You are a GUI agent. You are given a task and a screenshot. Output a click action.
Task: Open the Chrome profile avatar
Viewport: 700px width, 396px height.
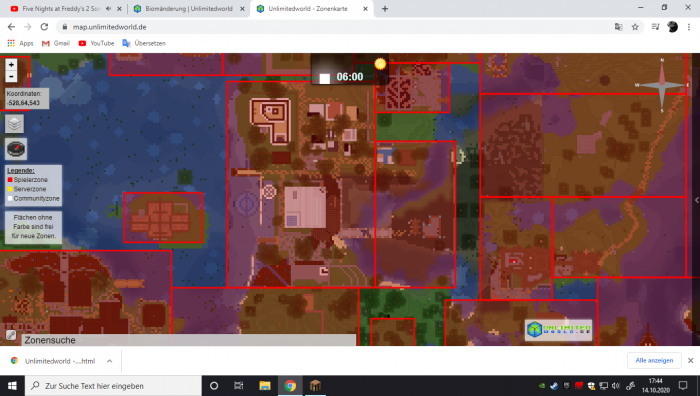tap(672, 27)
